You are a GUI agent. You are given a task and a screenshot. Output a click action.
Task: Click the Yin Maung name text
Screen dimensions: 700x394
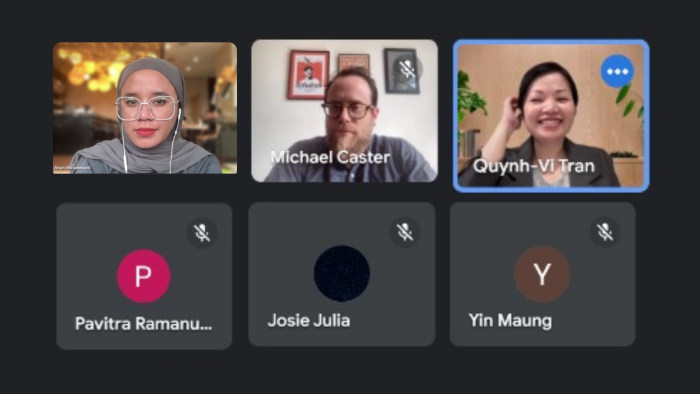coord(510,320)
